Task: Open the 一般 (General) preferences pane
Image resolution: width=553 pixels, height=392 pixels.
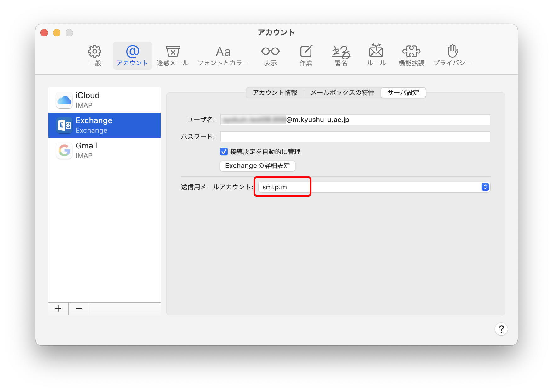Action: click(x=94, y=56)
